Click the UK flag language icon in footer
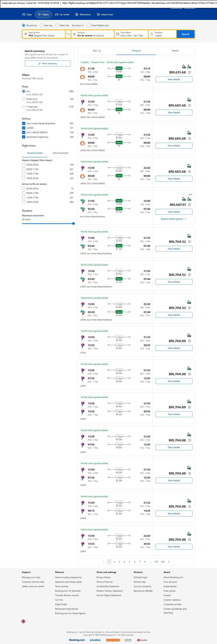Screen dimensions: 217x644 click(x=23, y=621)
